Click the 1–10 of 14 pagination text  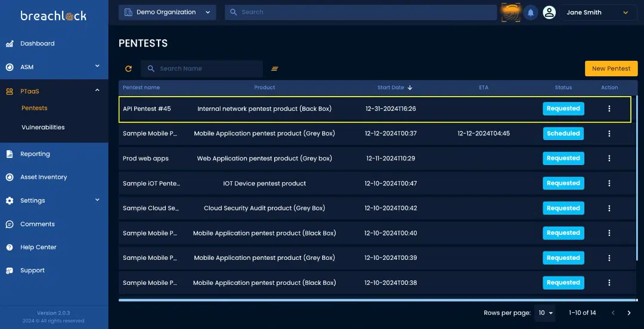point(583,313)
